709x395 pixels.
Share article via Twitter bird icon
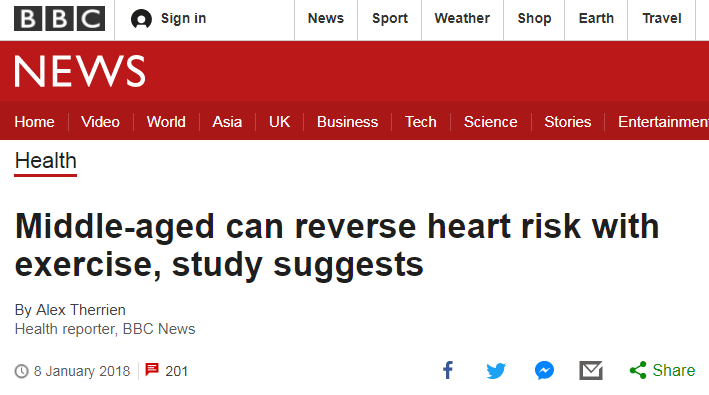[496, 371]
